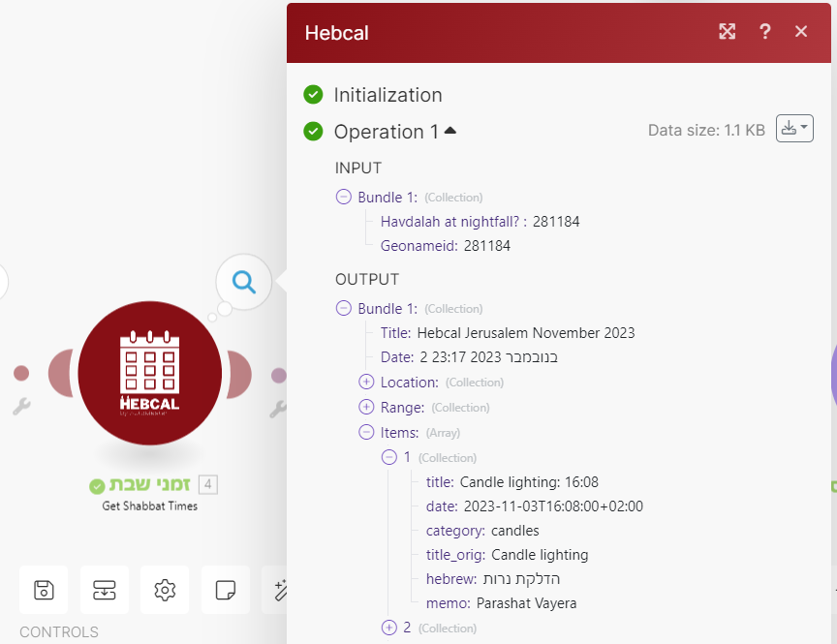Click the Hebcal module circle icon
837x644 pixels.
[x=150, y=373]
